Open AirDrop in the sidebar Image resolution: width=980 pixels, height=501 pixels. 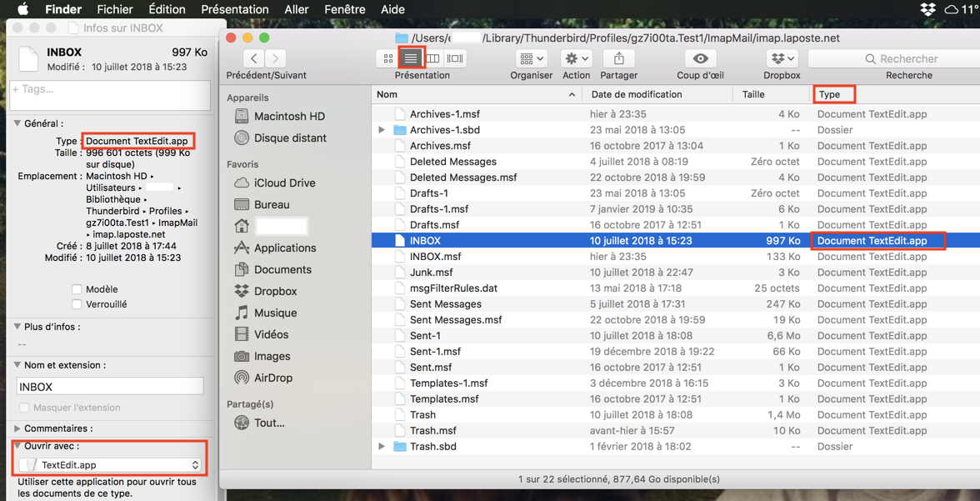coord(272,378)
